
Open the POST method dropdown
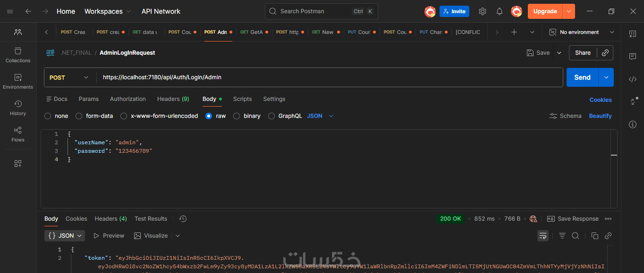[x=69, y=77]
